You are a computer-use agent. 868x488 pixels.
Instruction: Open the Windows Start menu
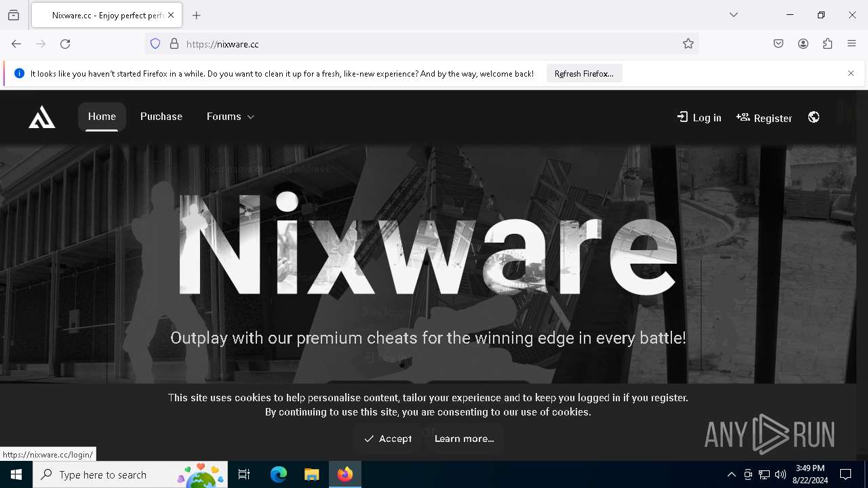[16, 474]
